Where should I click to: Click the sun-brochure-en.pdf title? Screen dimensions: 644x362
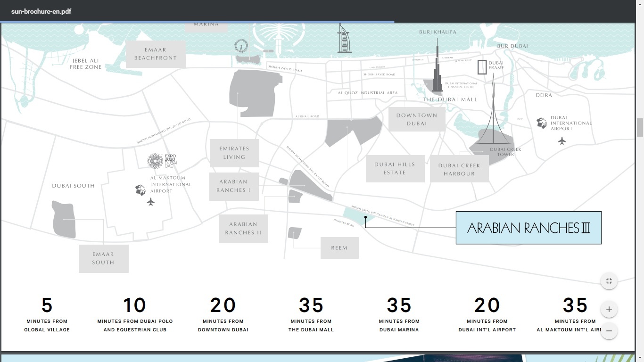pos(41,11)
